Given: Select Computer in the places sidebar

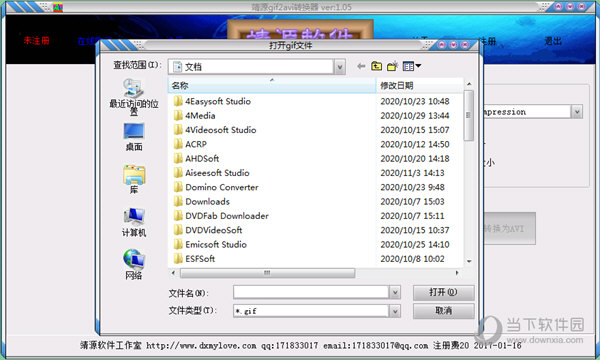Looking at the screenshot, I should (x=134, y=222).
